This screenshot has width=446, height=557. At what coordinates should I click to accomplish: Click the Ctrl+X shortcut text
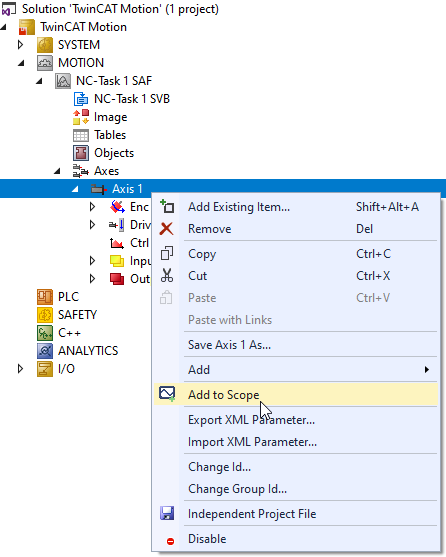click(x=373, y=276)
